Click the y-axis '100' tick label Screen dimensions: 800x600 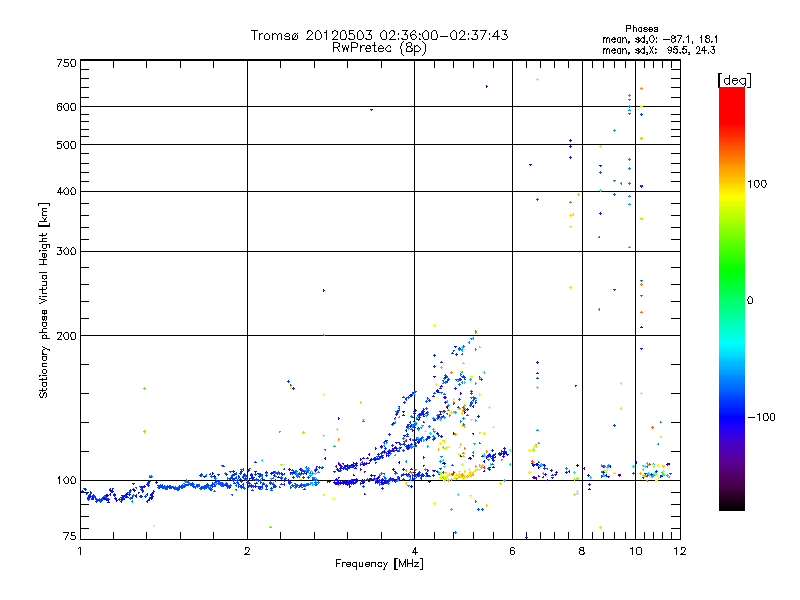point(66,481)
